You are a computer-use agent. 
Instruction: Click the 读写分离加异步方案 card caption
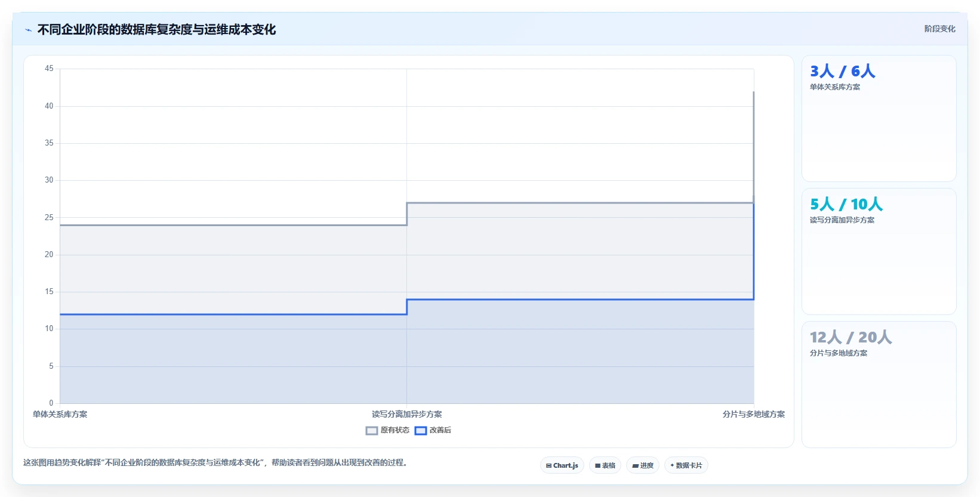tap(842, 220)
